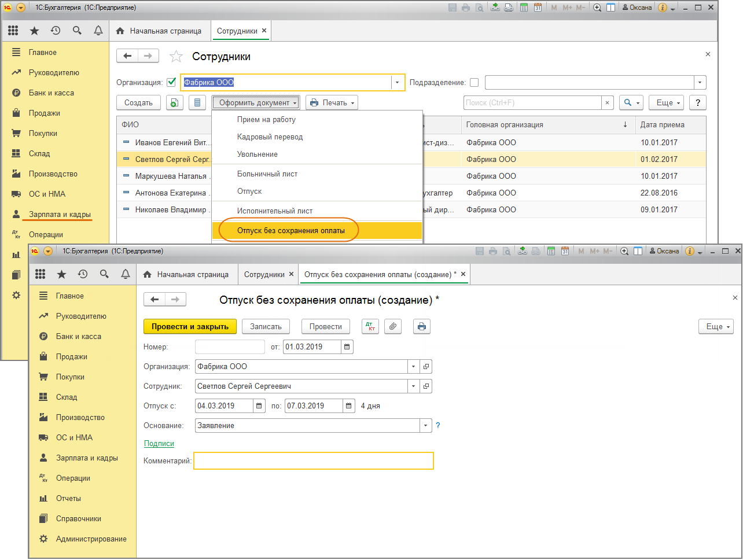Add Сотрудники page to favorites star
This screenshot has width=743, height=560.
coord(176,56)
